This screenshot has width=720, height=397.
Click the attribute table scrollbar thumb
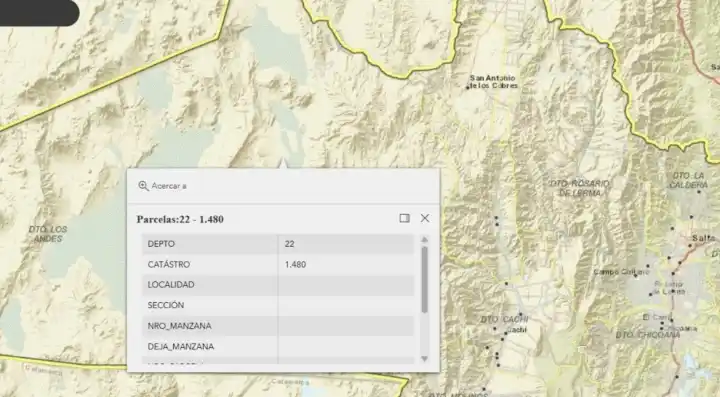coord(424,280)
